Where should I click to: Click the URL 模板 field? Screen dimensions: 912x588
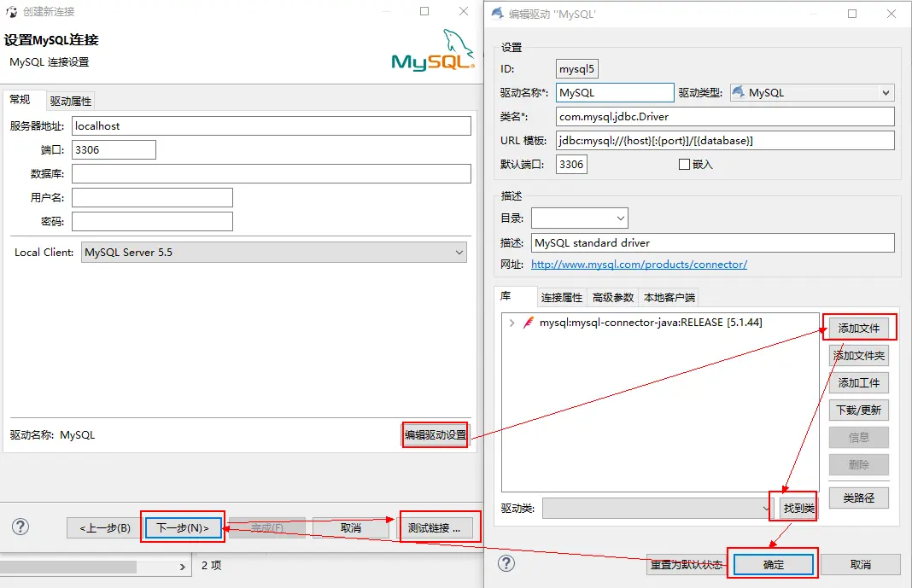725,140
